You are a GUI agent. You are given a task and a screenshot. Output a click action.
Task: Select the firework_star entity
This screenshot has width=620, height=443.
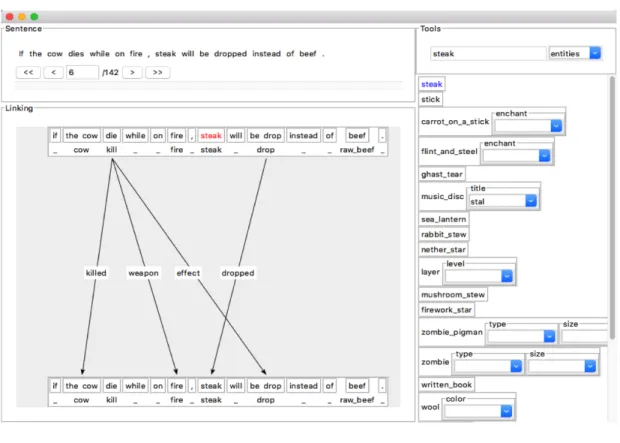(446, 310)
